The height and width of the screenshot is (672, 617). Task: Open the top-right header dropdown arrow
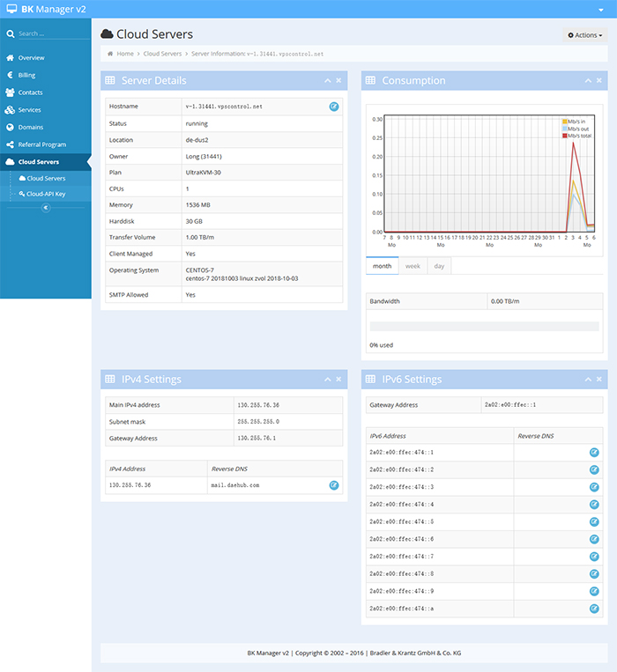point(601,10)
